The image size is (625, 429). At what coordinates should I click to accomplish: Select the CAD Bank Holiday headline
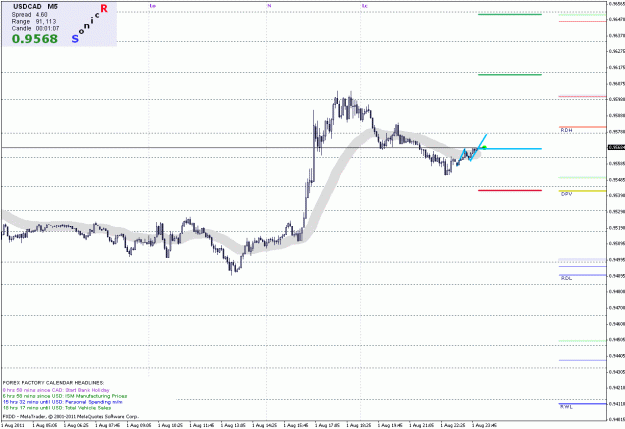pyautogui.click(x=56, y=390)
